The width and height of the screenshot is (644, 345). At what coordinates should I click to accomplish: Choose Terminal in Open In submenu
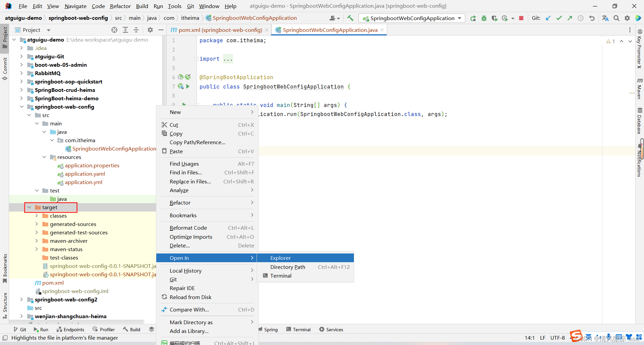click(x=305, y=276)
